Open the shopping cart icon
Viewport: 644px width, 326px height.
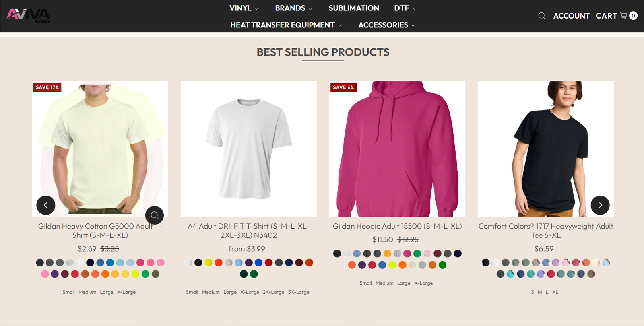(624, 16)
